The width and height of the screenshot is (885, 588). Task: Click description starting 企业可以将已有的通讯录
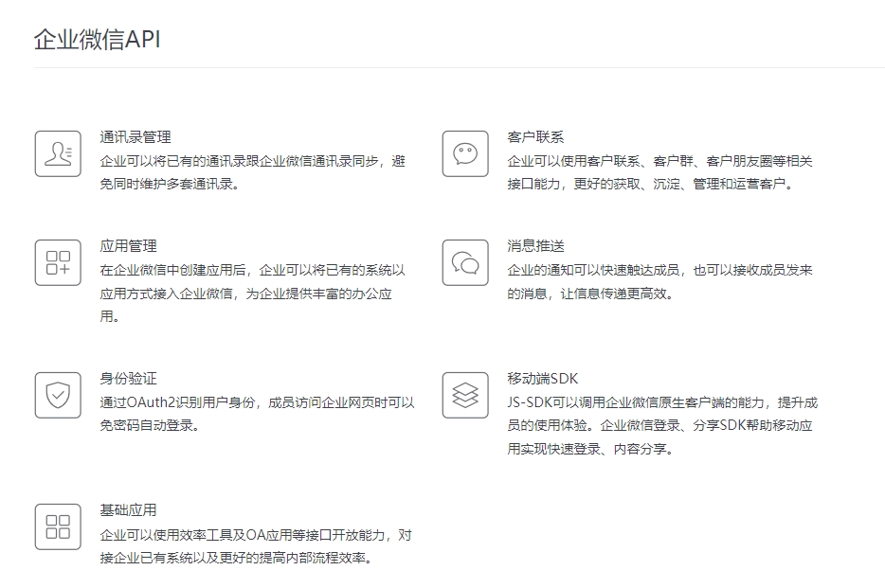(253, 172)
